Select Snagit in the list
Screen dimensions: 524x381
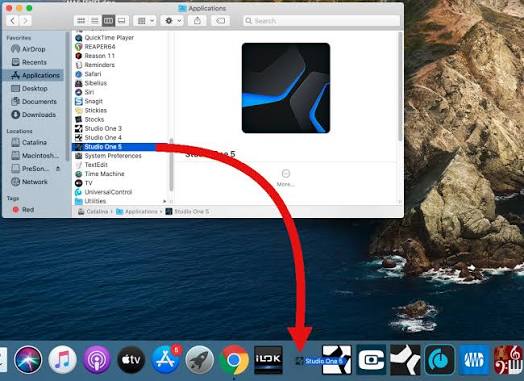click(x=120, y=101)
